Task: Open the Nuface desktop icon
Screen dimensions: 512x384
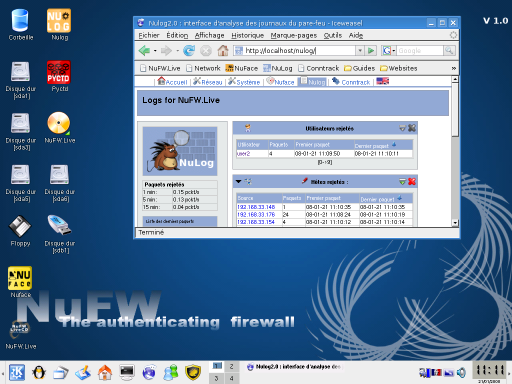Action: pyautogui.click(x=20, y=282)
